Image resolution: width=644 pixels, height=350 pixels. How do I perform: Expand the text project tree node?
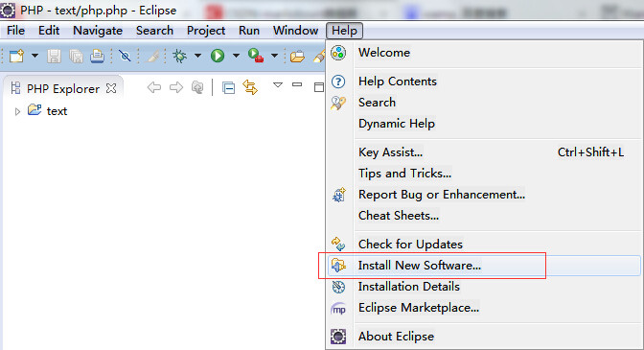17,111
